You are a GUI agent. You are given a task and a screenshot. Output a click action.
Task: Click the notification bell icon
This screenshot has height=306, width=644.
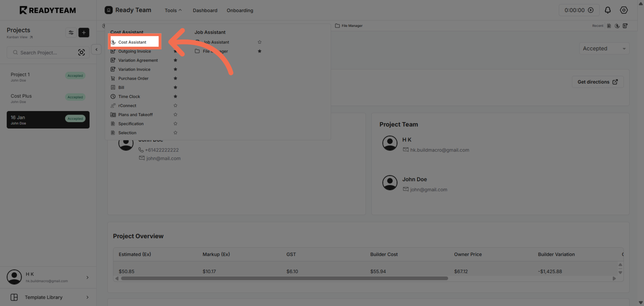[x=608, y=10]
